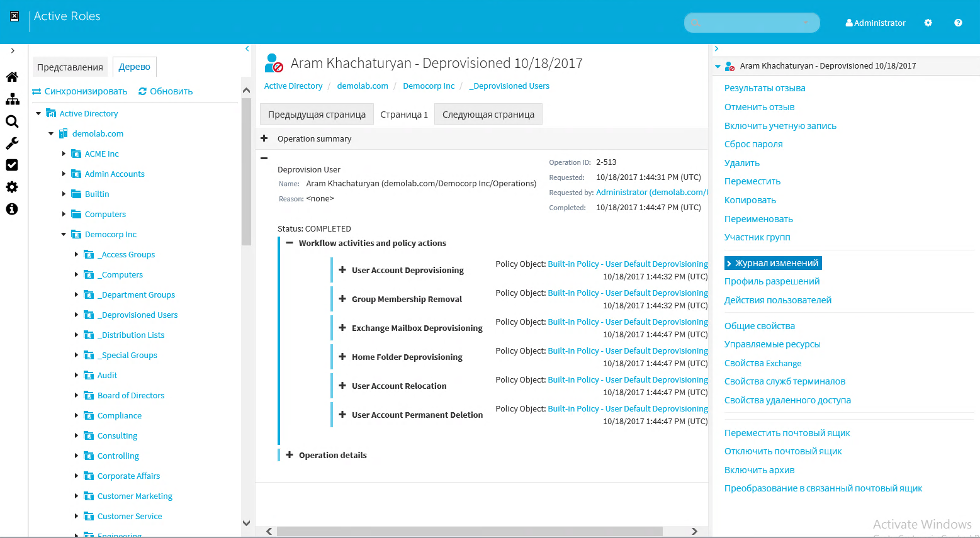The image size is (980, 538).
Task: Click the _Department Groups folder icon
Action: pyautogui.click(x=89, y=294)
